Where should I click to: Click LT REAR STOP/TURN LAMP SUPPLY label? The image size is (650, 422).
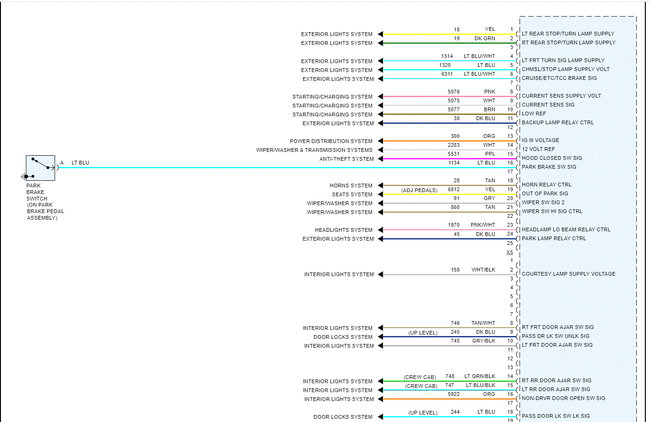coord(568,34)
